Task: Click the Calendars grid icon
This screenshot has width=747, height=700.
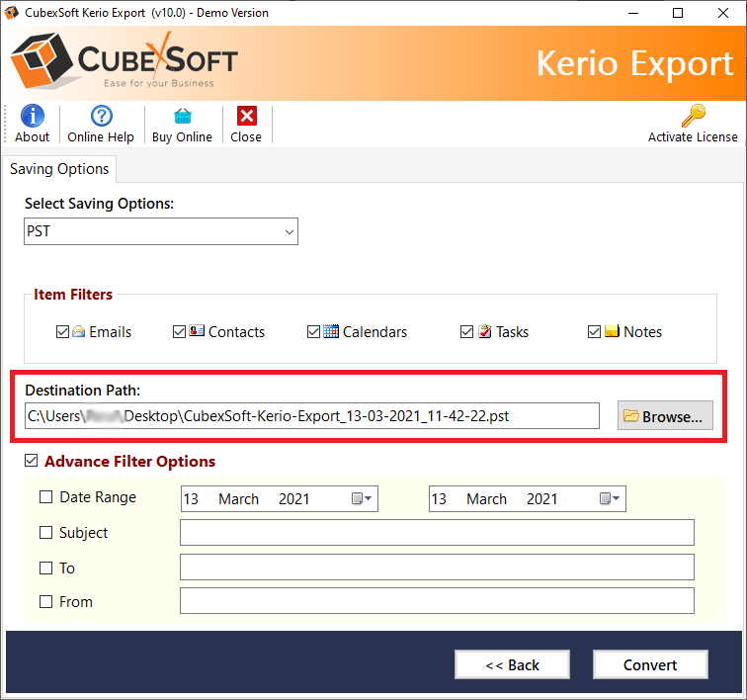Action: (331, 331)
